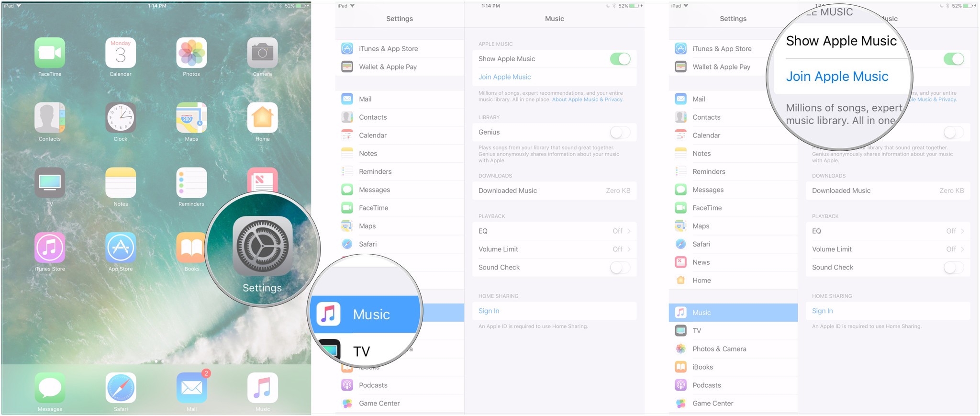This screenshot has width=980, height=416.
Task: Launch the Notes app on the home screen
Action: 121,183
